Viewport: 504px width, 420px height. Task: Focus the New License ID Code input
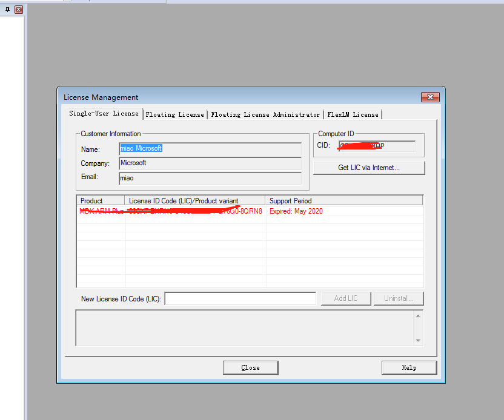pos(240,298)
